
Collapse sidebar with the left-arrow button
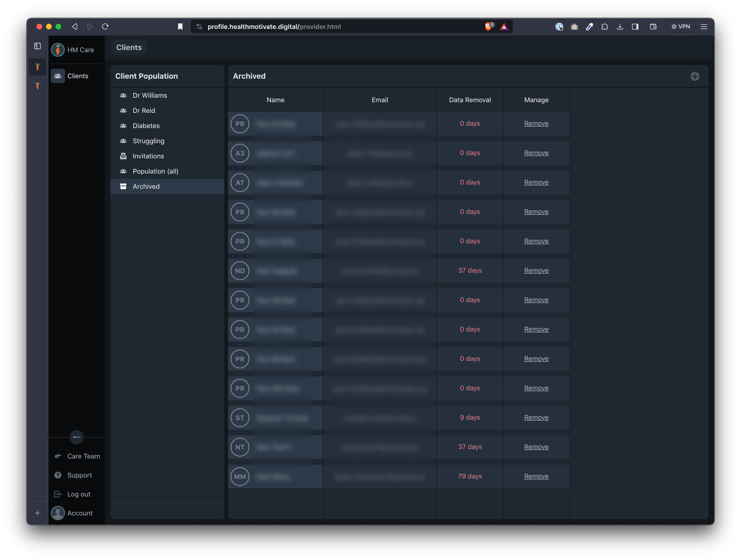coord(76,437)
